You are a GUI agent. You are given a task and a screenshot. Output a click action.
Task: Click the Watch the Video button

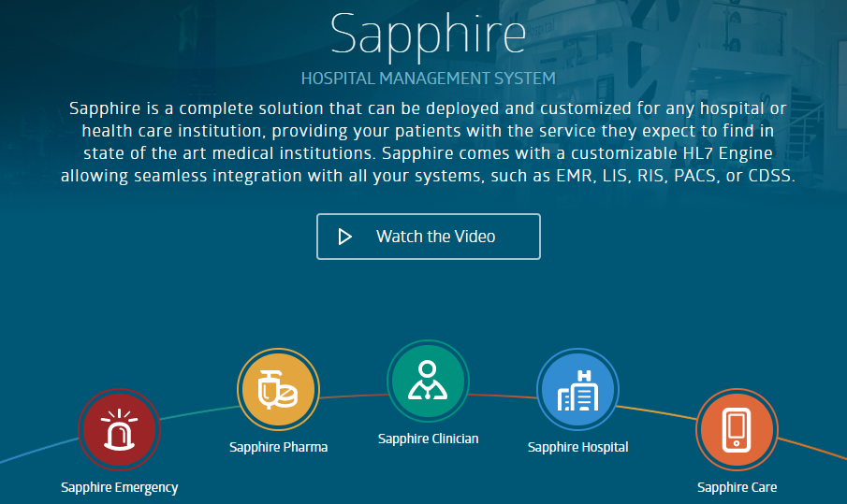(x=429, y=237)
